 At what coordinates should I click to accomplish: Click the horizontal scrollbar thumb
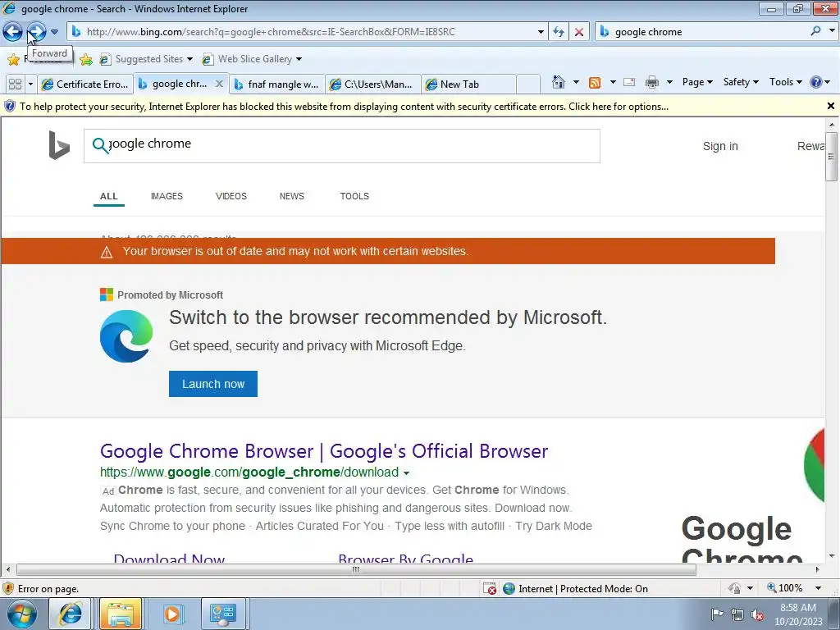pyautogui.click(x=356, y=569)
